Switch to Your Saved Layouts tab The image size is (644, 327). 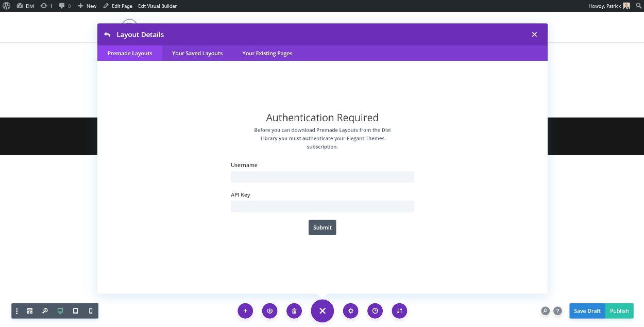(x=197, y=53)
